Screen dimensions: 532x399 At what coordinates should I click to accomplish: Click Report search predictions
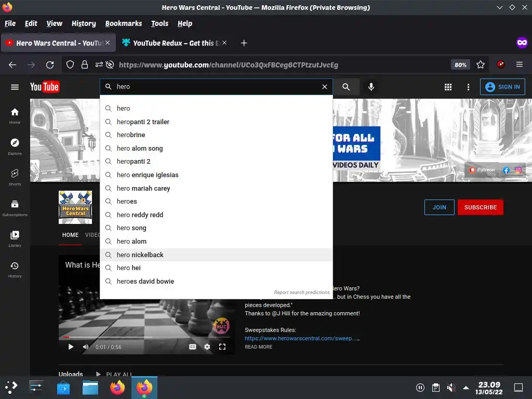coord(302,292)
